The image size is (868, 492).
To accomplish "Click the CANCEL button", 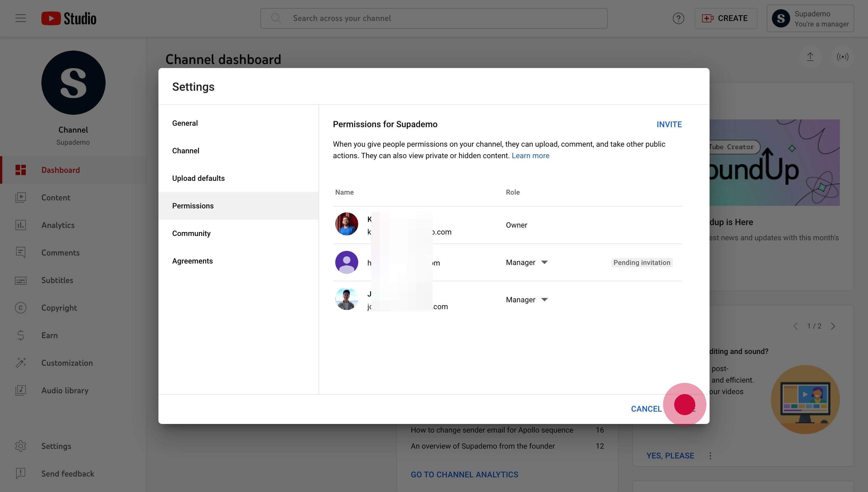I will (x=646, y=409).
